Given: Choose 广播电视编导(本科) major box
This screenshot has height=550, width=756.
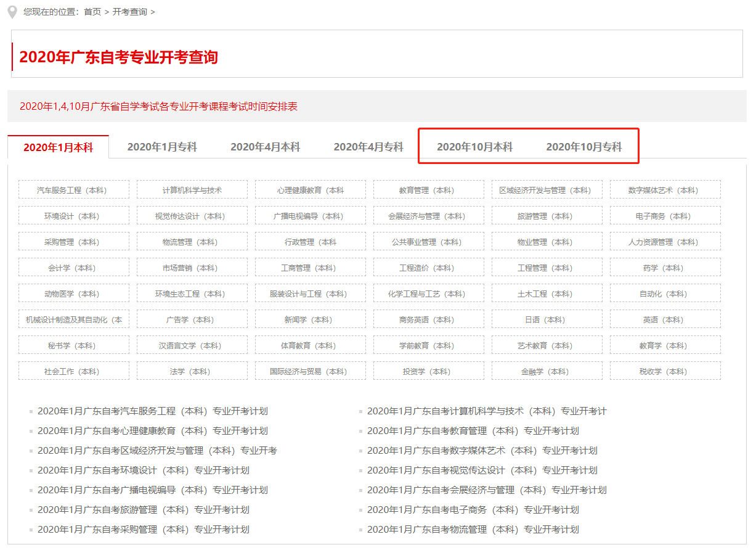Looking at the screenshot, I should (311, 216).
